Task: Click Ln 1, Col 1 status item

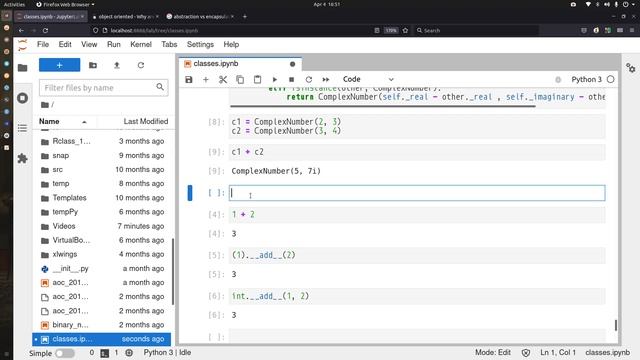Action: pos(558,353)
